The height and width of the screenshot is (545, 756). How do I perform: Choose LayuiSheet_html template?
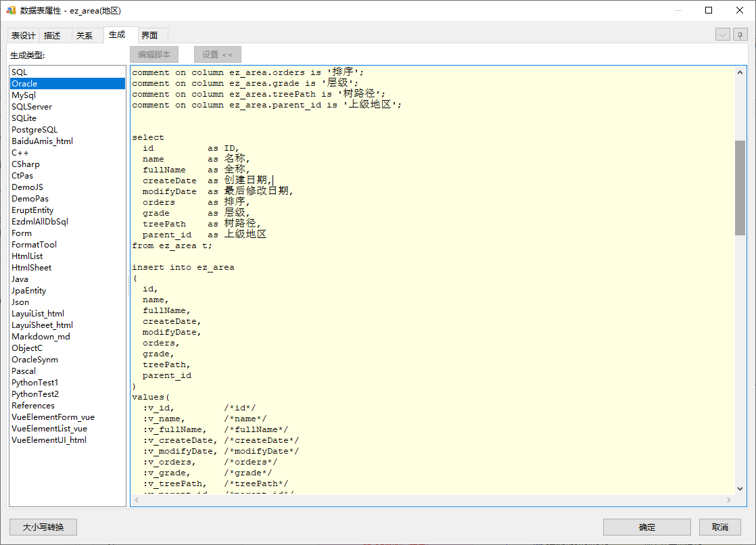[x=68, y=325]
